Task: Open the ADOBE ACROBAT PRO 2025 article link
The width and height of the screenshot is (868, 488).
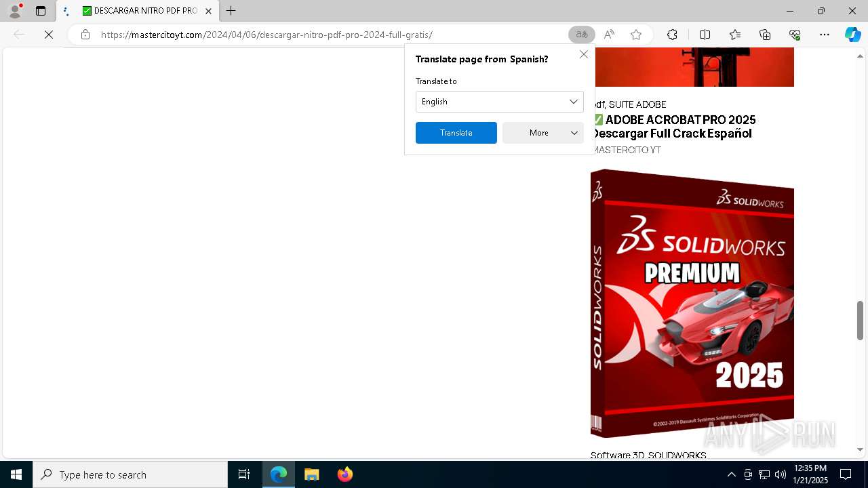Action: 673,127
